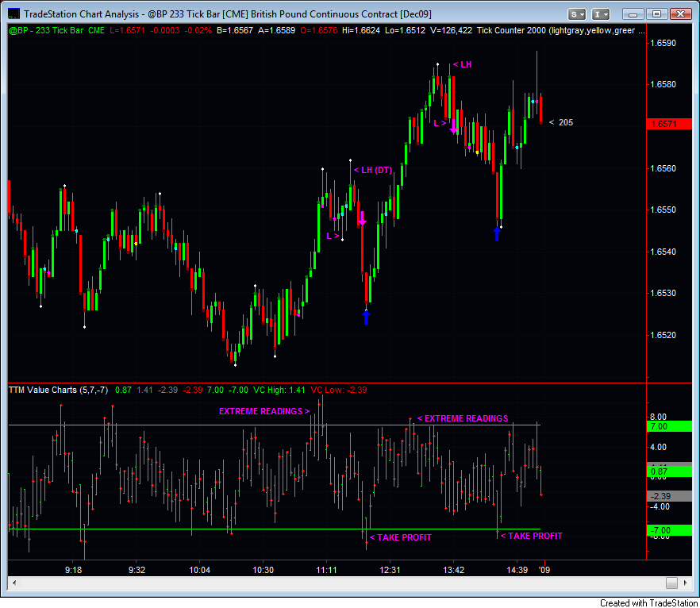Click the horizontal scrollbar's right arrow

685,583
